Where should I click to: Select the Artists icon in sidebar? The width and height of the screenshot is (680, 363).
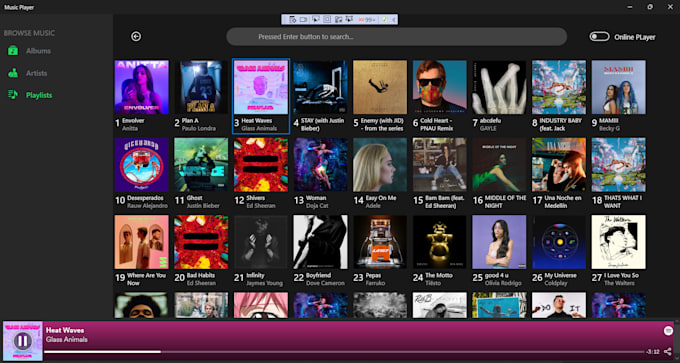coord(13,73)
